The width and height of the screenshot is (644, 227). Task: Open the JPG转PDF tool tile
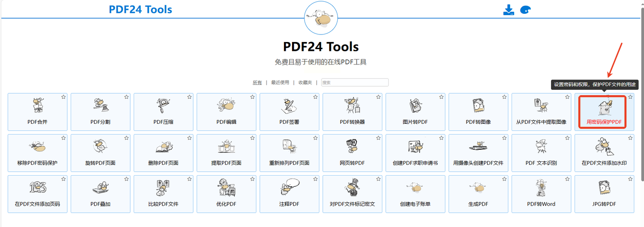[605, 194]
